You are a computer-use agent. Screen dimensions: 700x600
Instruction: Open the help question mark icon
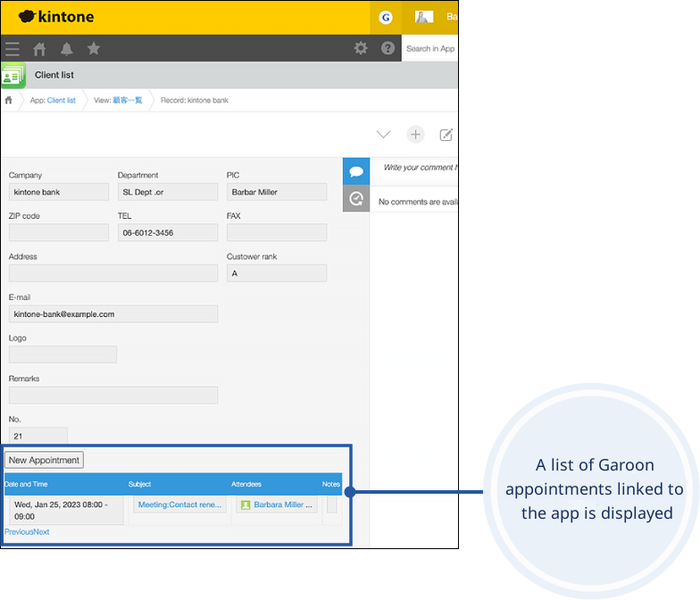pos(387,48)
